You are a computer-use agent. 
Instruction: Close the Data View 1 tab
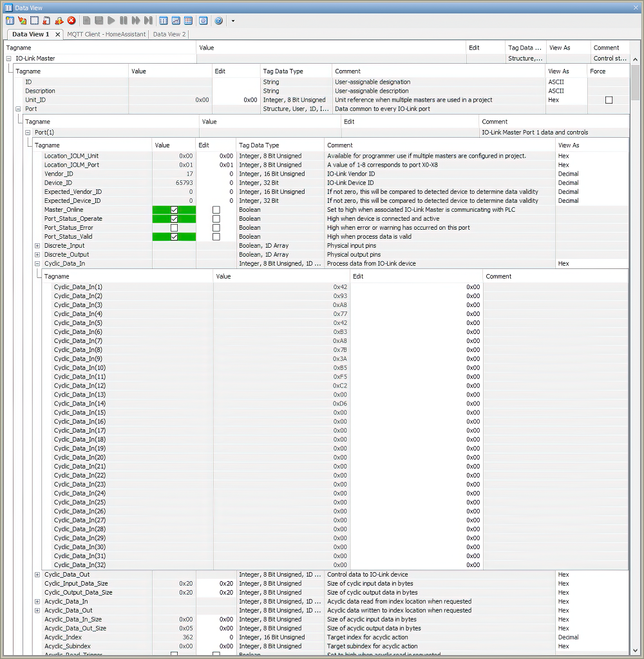coord(57,35)
